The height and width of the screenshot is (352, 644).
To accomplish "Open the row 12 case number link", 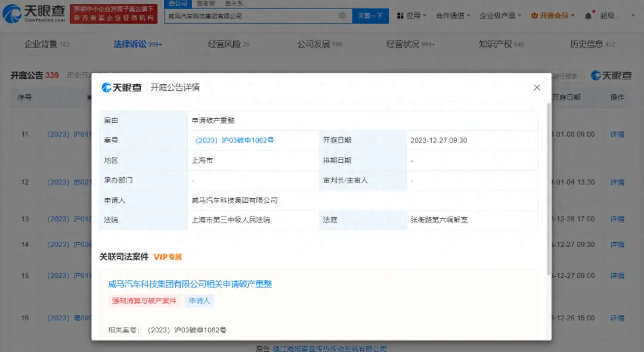I will tap(69, 183).
